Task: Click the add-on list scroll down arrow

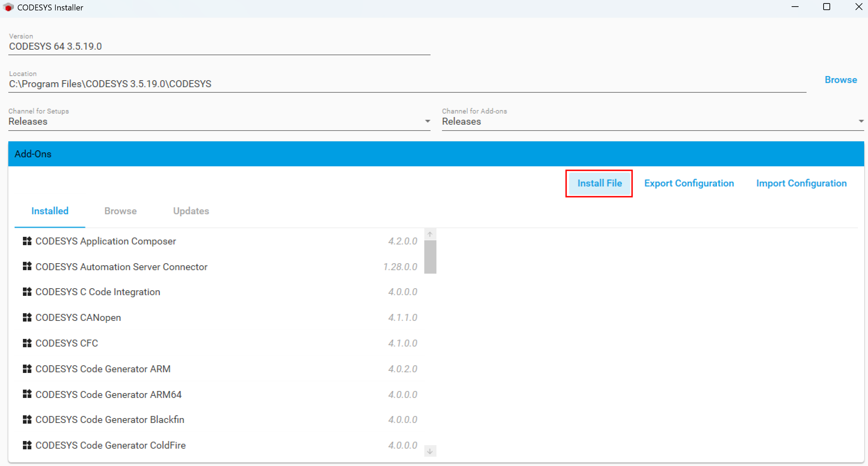Action: [430, 451]
